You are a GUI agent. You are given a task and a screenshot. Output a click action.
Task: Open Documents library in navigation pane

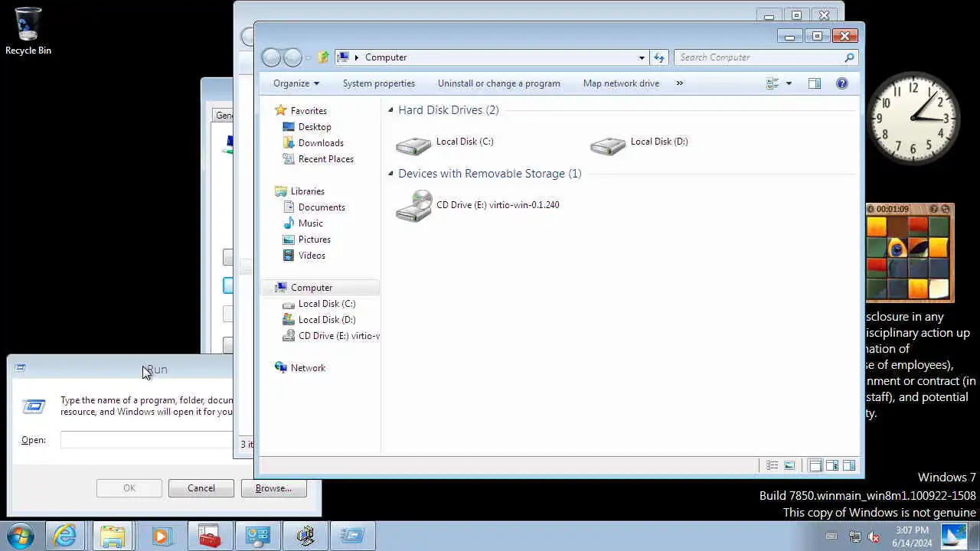[322, 207]
